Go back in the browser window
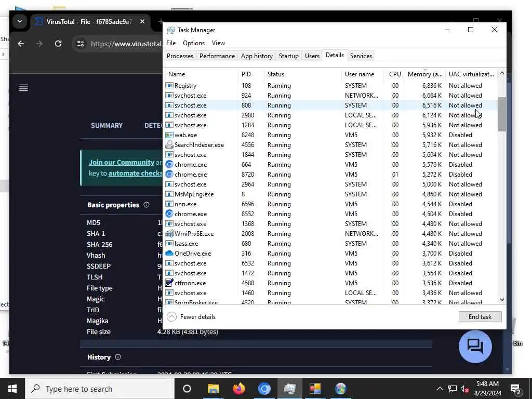532x399 pixels. (x=21, y=44)
